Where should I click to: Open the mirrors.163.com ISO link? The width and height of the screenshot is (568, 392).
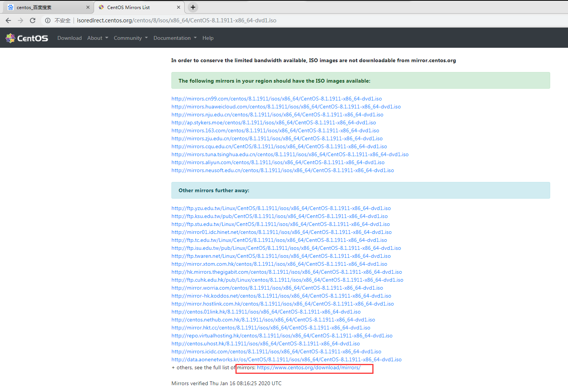tap(275, 130)
